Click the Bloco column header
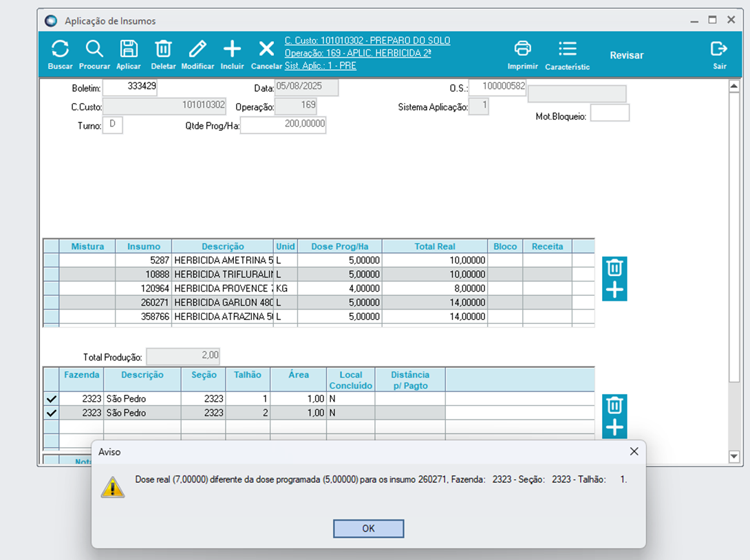Viewport: 750px width, 560px height. click(x=505, y=246)
